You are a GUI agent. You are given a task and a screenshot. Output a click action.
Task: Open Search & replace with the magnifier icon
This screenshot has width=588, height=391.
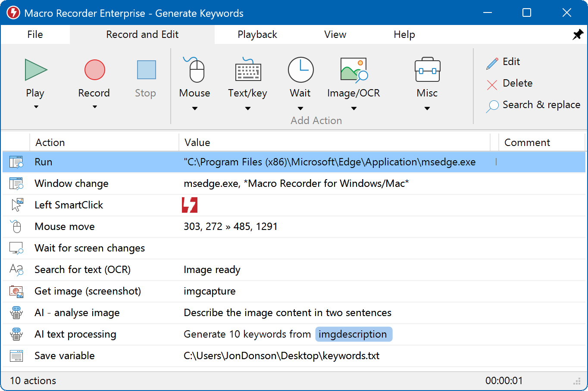click(x=491, y=105)
